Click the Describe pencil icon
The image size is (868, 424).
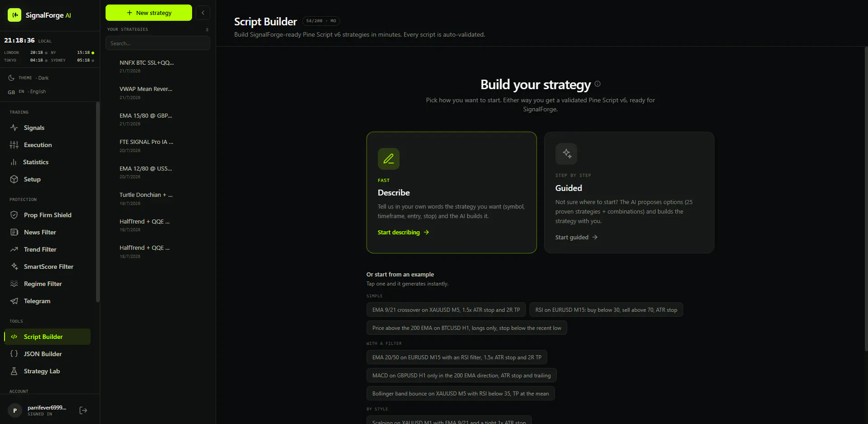(x=389, y=159)
